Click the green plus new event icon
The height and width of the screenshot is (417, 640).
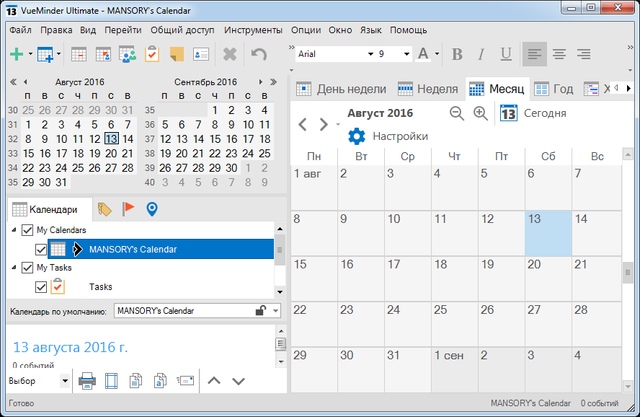(x=16, y=54)
